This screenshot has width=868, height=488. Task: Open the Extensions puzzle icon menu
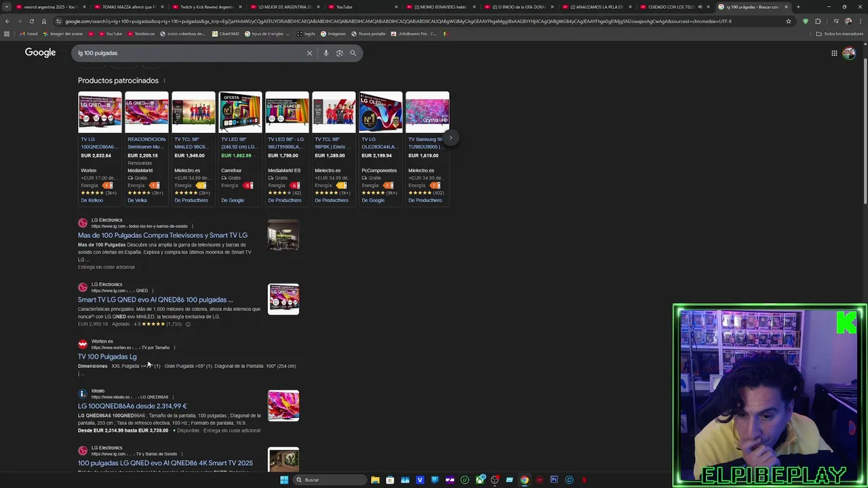(x=818, y=21)
